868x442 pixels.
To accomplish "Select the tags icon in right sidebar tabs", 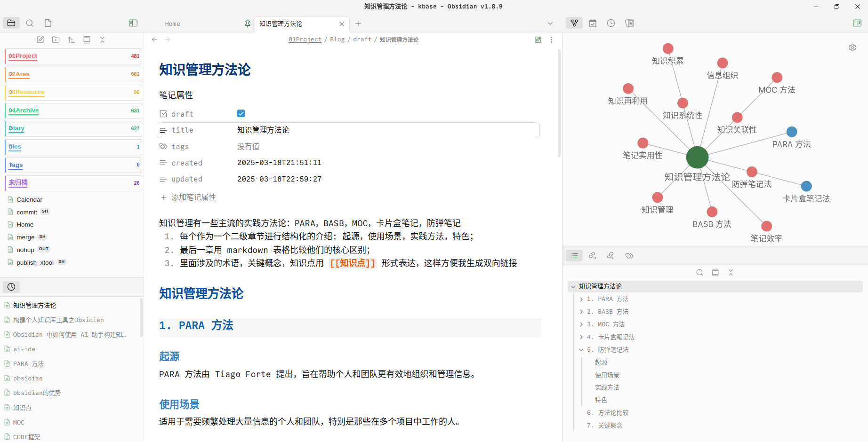I will pyautogui.click(x=629, y=256).
